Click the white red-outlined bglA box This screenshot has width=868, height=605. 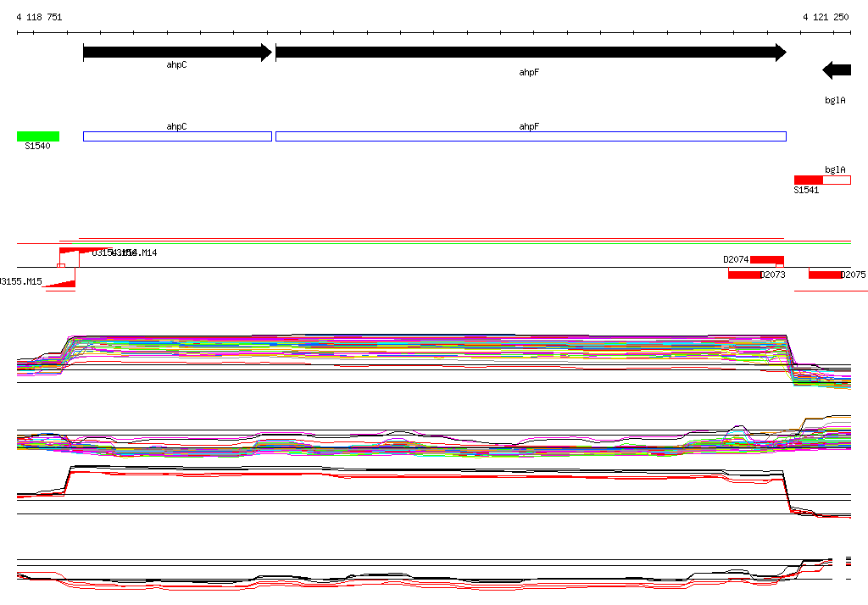(x=837, y=180)
